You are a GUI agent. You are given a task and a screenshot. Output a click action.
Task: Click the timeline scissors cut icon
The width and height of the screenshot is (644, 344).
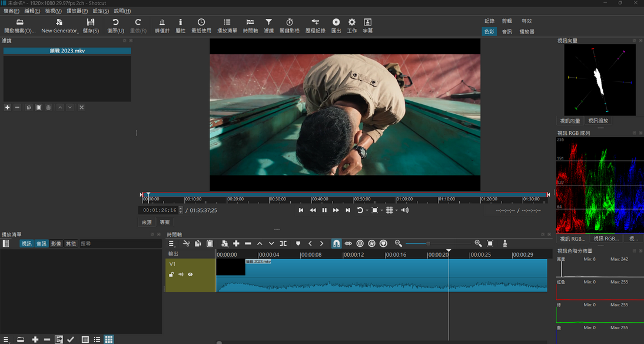(x=186, y=244)
